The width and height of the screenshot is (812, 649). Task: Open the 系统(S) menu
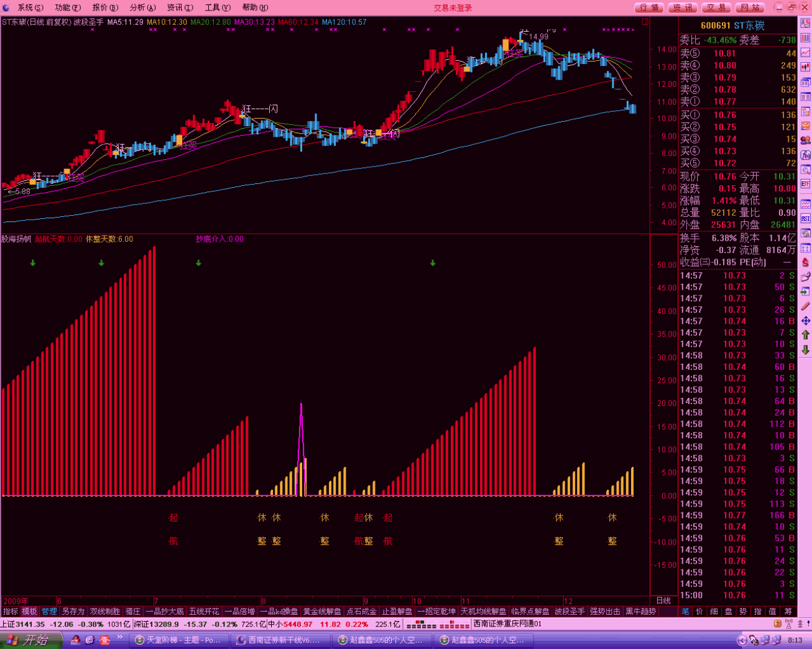click(x=30, y=7)
